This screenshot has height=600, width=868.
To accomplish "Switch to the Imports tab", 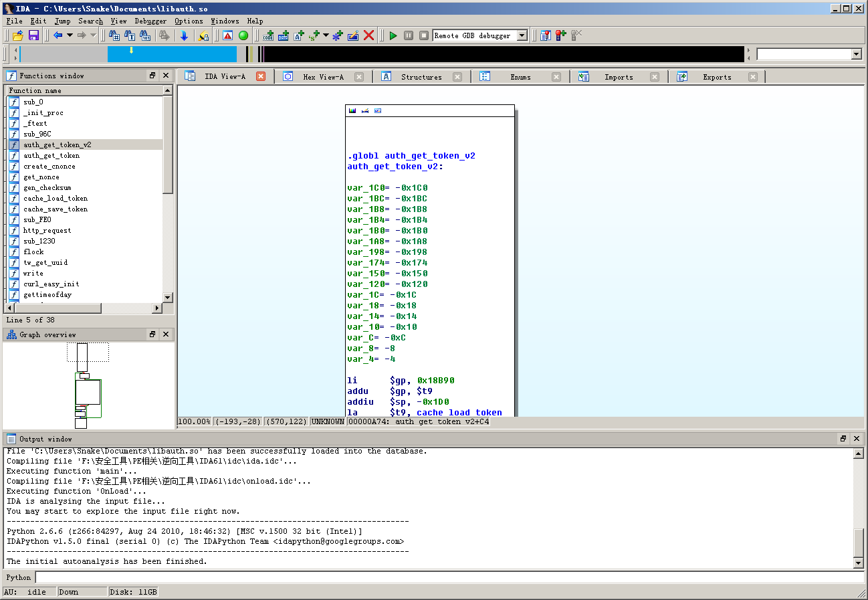I will coord(619,77).
